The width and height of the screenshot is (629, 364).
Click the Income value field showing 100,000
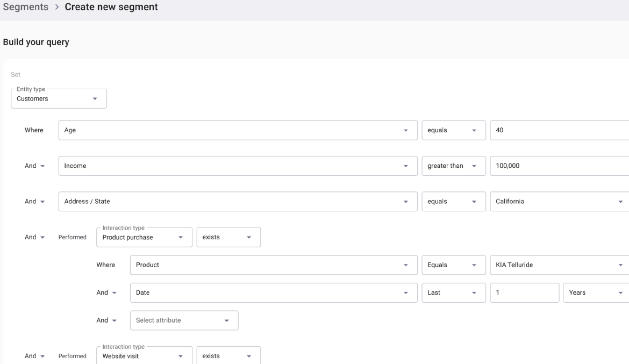559,166
